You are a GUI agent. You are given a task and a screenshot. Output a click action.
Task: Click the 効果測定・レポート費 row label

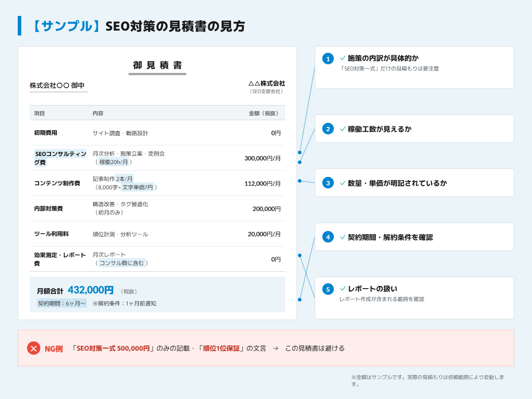pos(60,259)
